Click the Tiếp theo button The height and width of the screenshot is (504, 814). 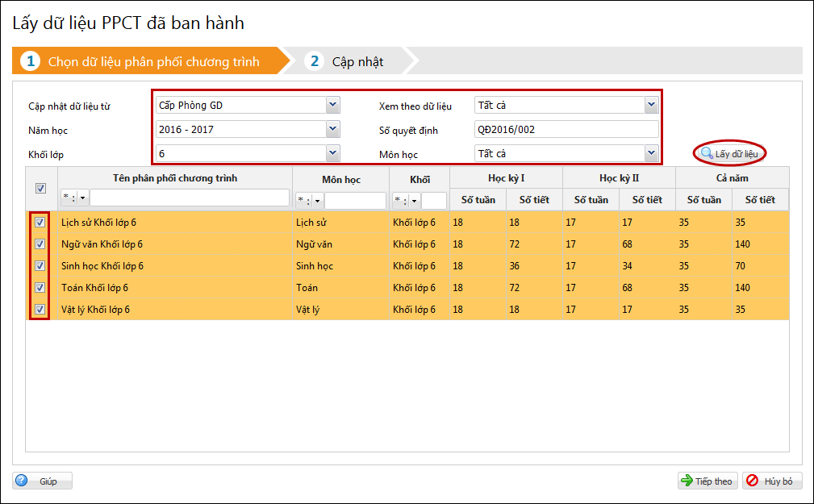click(708, 481)
